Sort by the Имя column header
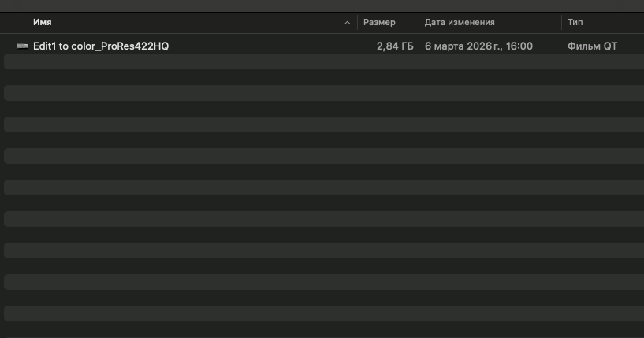644x338 pixels. pos(43,23)
